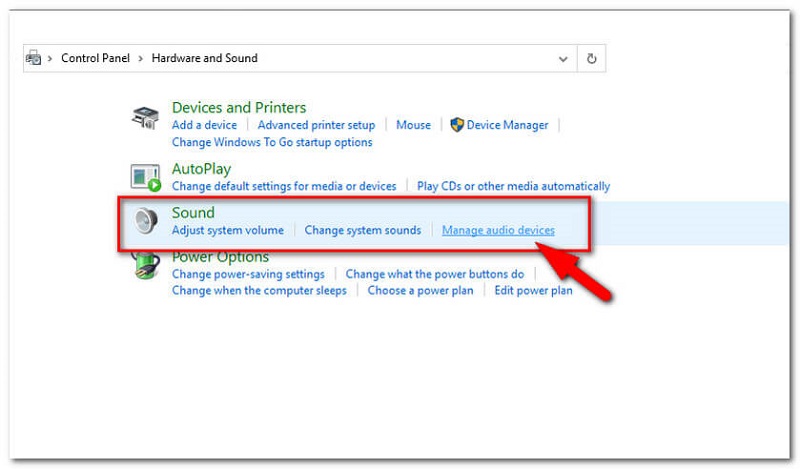Refresh the Control Panel view
The height and width of the screenshot is (469, 800).
click(x=592, y=58)
